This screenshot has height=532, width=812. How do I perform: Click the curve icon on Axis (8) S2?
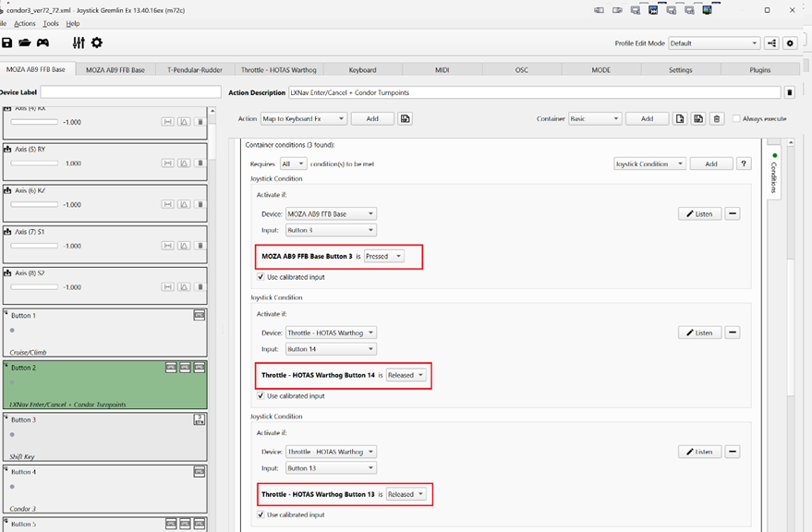click(x=184, y=287)
